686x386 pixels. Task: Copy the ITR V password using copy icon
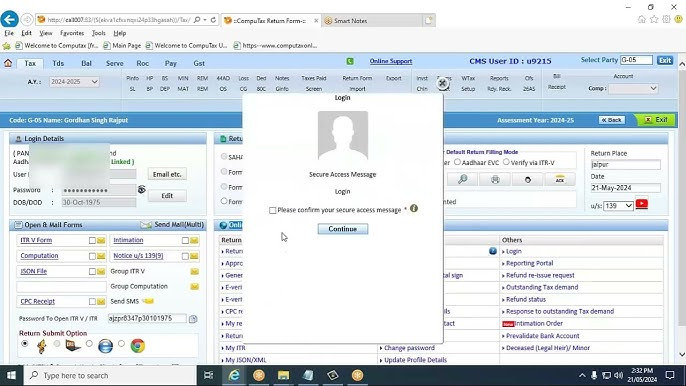193,319
